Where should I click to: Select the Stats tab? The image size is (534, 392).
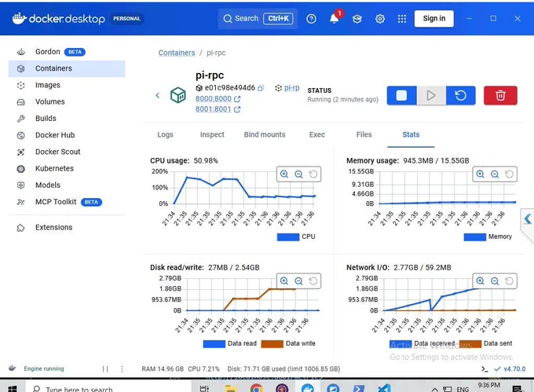(411, 134)
